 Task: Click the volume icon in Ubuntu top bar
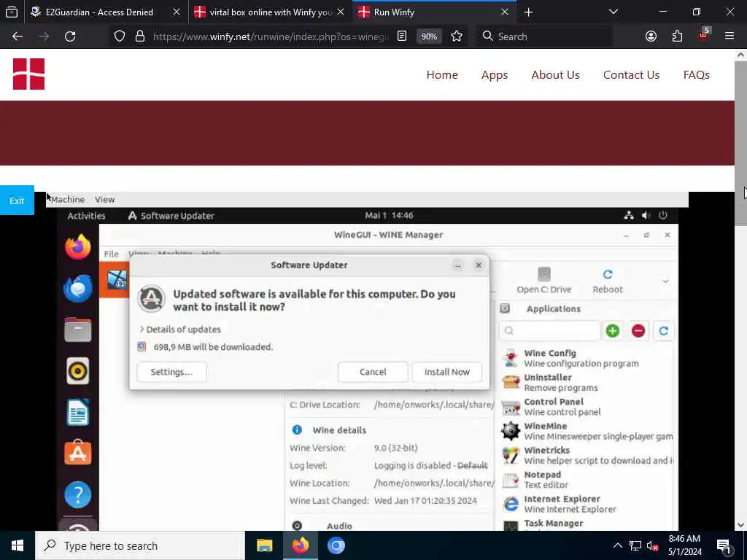pyautogui.click(x=646, y=215)
